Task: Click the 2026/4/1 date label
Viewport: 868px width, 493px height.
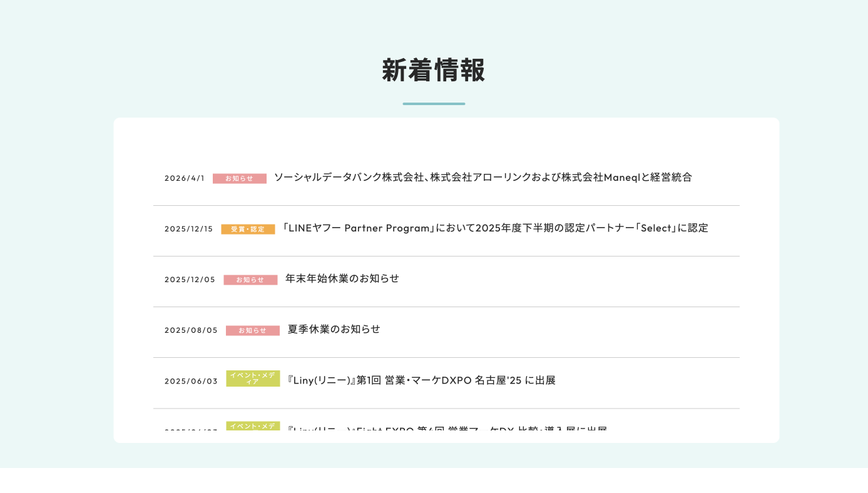Action: tap(185, 178)
